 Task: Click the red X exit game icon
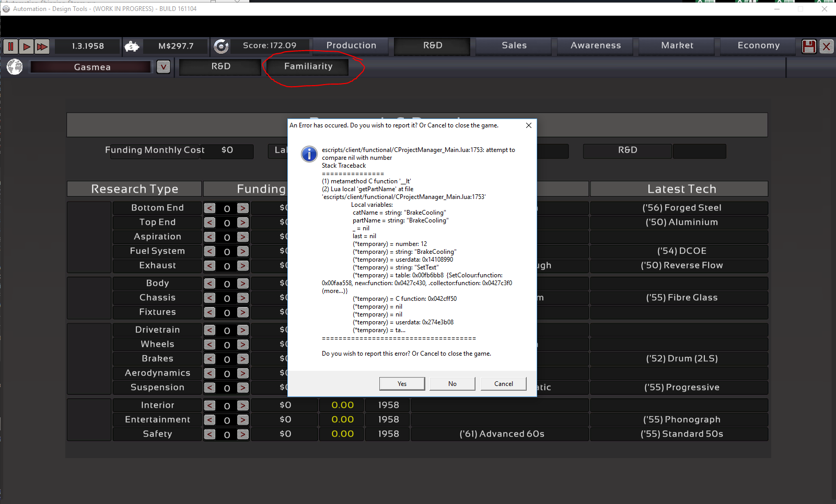click(x=826, y=46)
